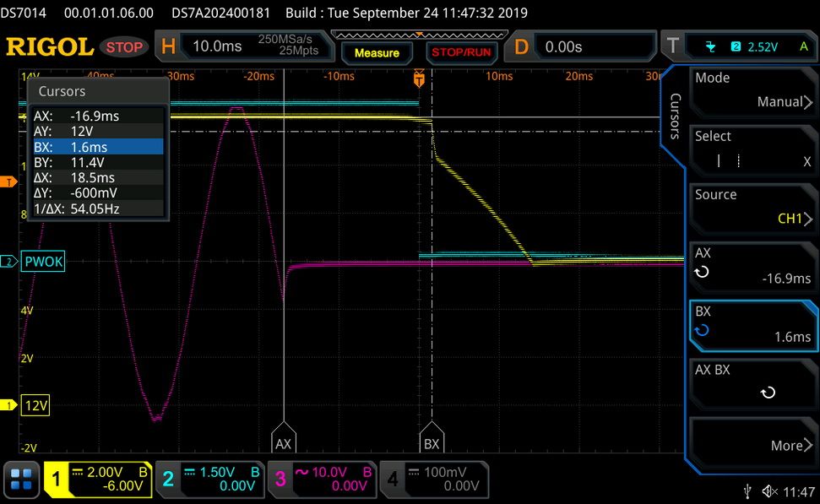Open the Select cursor type menu item
This screenshot has height=504, width=820.
coord(753,149)
